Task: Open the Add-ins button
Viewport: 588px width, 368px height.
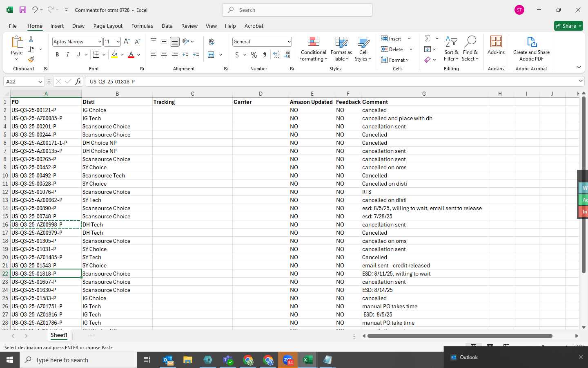Action: 496,45
